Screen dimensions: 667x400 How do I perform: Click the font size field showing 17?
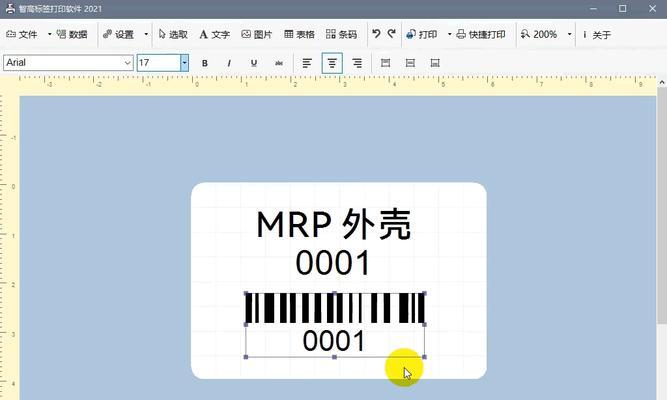click(159, 63)
